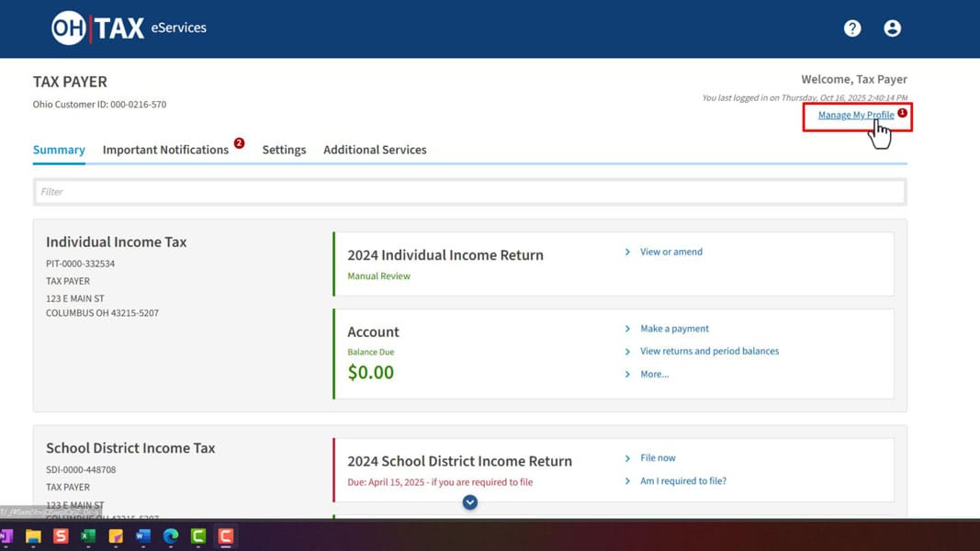Screen dimensions: 980x551
Task: Open File Explorer from the taskbar
Action: click(33, 536)
